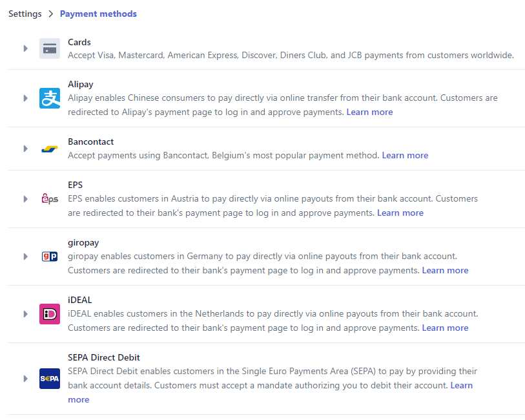
Task: Expand the Alipay section
Action: 25,98
